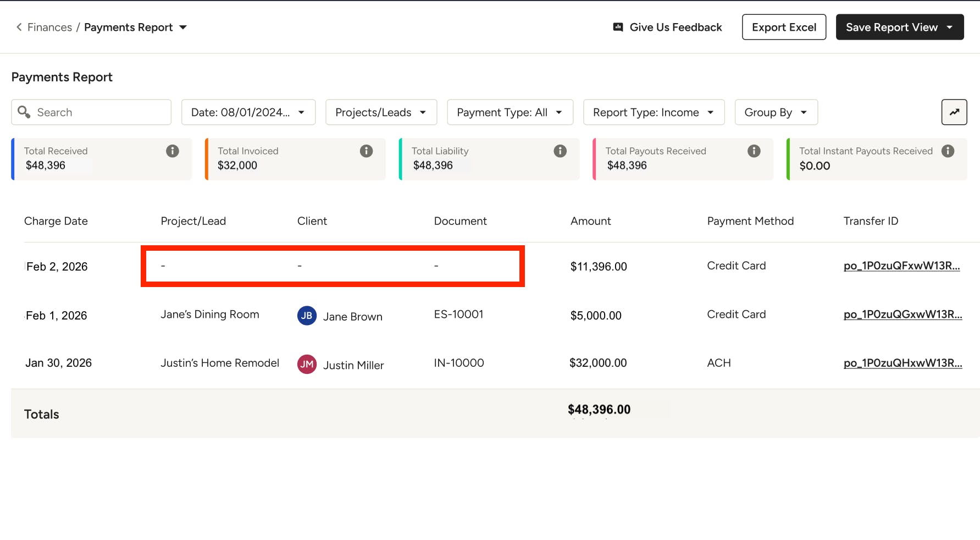This screenshot has height=540, width=980.
Task: Click info icon on Total Payouts Received card
Action: pos(754,151)
